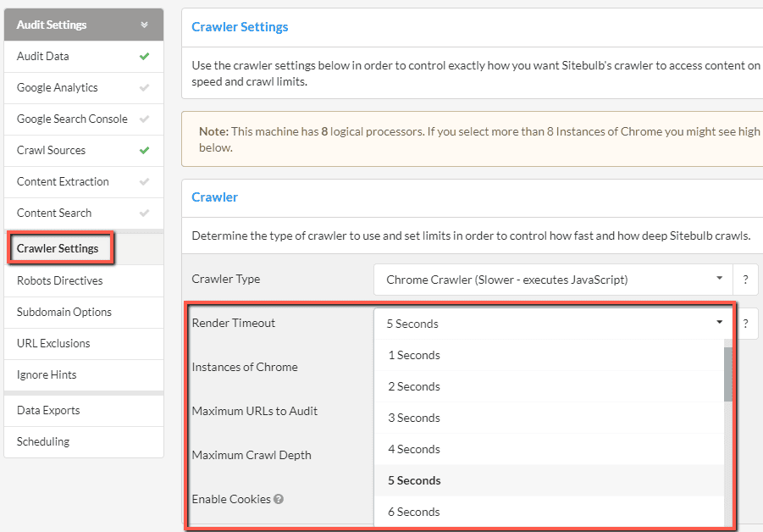
Task: Open the Scheduling sidebar item
Action: coord(43,441)
